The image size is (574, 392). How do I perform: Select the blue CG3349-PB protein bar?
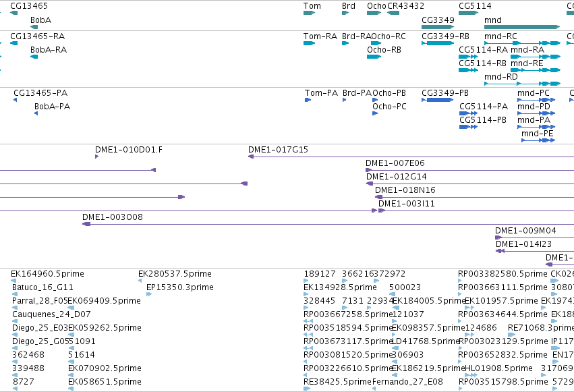[x=438, y=100]
